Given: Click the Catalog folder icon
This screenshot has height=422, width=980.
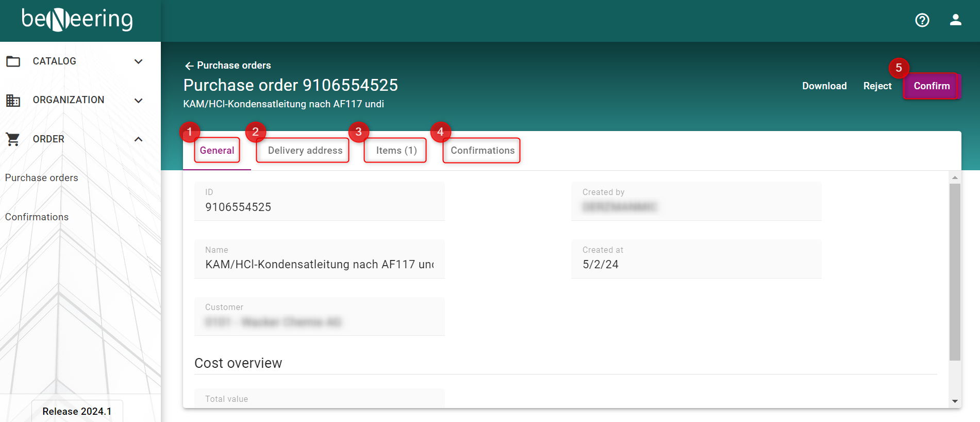Looking at the screenshot, I should [13, 61].
